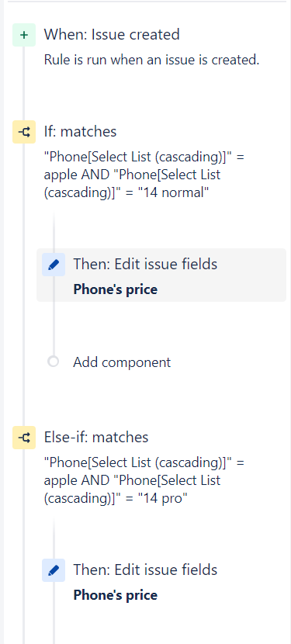Open the JQL condition containing "14 normal"
Image resolution: width=291 pixels, height=644 pixels.
click(144, 175)
